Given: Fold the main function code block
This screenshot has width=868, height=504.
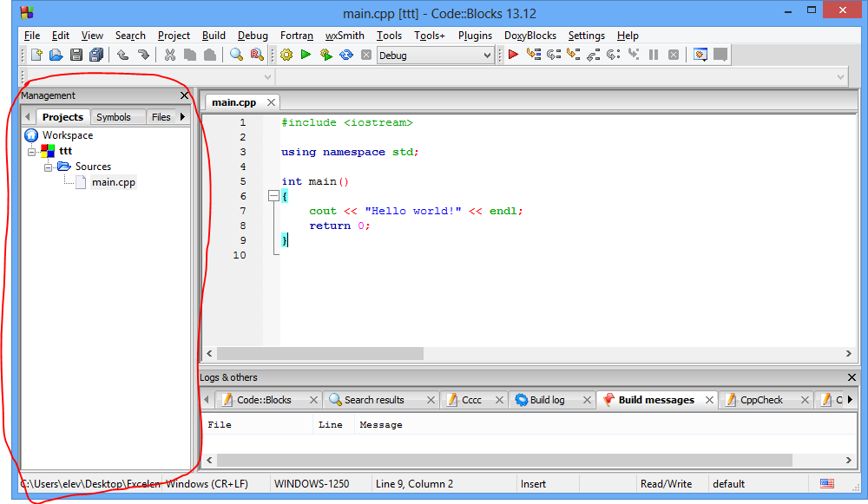Looking at the screenshot, I should click(x=273, y=195).
